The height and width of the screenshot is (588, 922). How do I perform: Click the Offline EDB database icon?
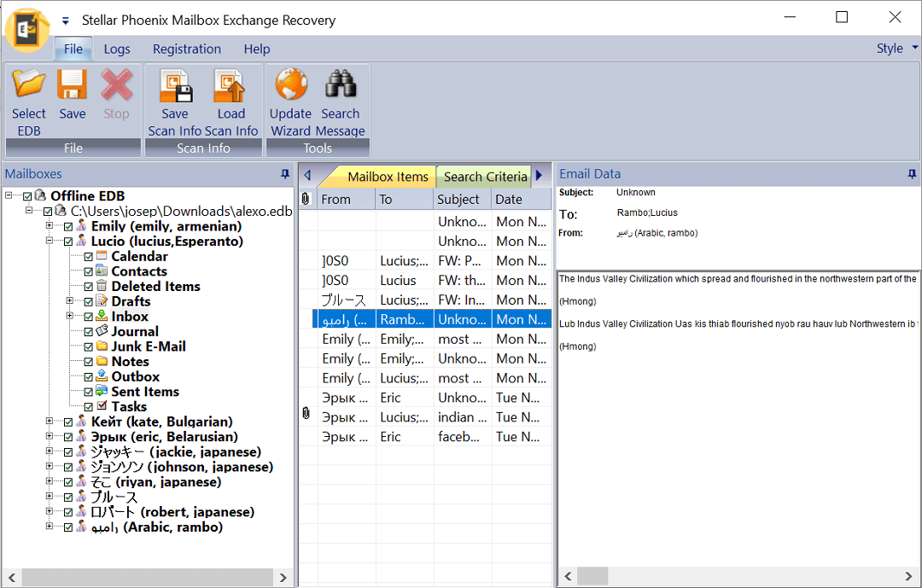[41, 195]
